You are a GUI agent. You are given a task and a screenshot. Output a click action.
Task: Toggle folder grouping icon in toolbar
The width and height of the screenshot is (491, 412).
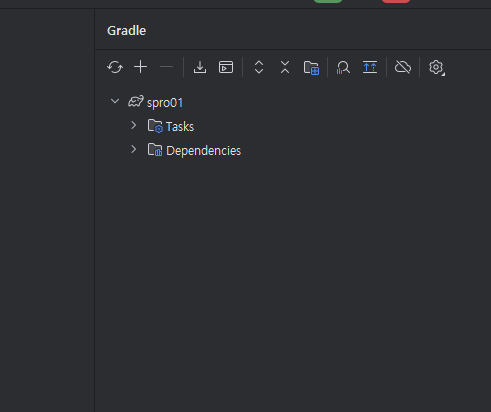click(311, 68)
